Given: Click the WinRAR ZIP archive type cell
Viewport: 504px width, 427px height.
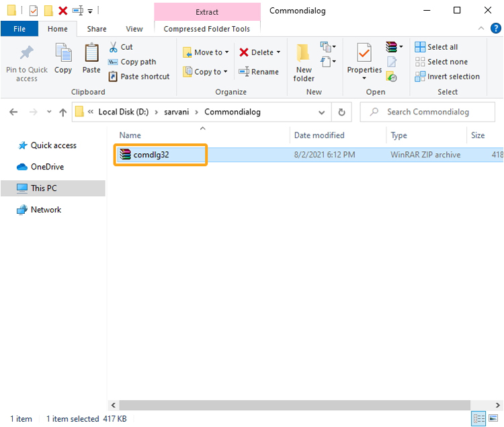Looking at the screenshot, I should click(425, 155).
